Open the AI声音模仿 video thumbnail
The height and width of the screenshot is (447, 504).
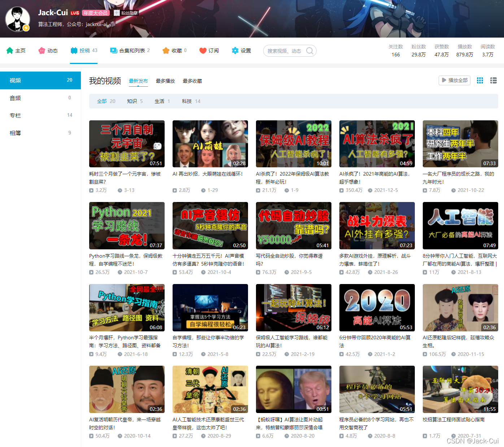pyautogui.click(x=210, y=226)
